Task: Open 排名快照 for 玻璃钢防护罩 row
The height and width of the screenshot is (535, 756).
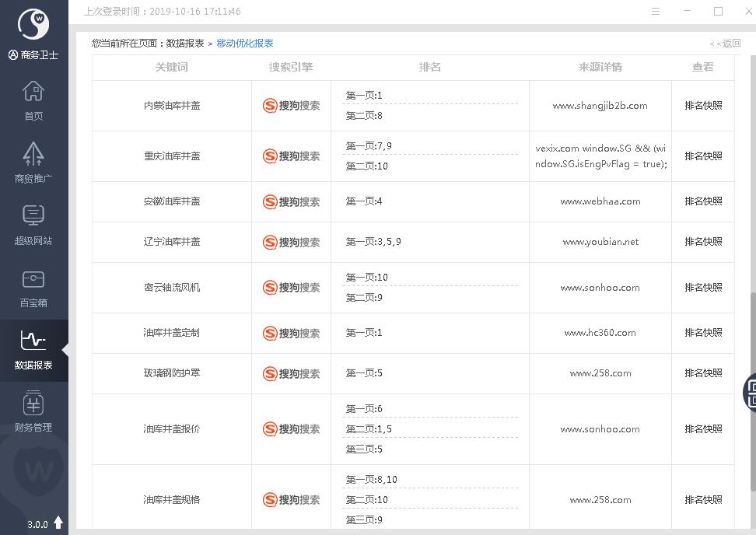Action: pyautogui.click(x=703, y=373)
